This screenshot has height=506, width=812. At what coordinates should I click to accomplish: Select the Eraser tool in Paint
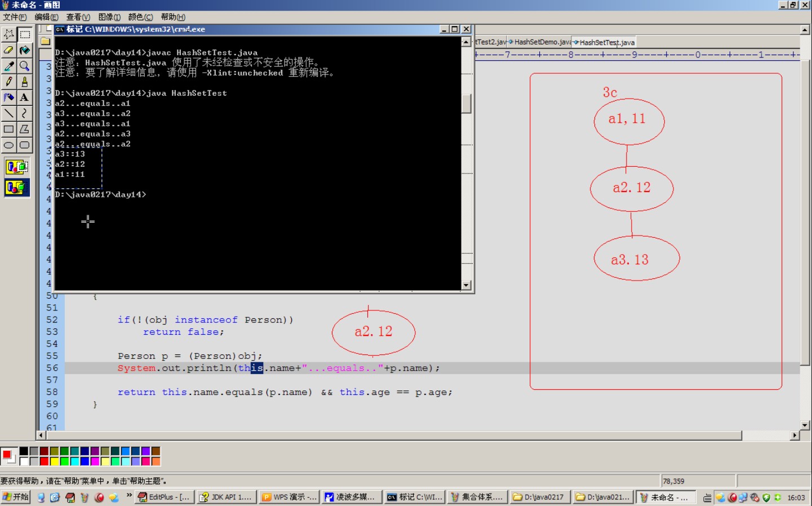(9, 50)
